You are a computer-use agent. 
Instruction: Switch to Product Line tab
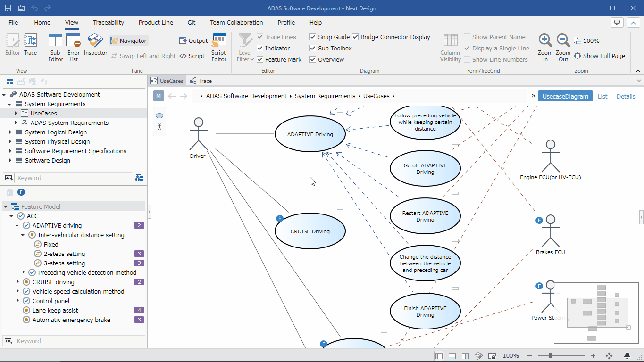point(156,22)
